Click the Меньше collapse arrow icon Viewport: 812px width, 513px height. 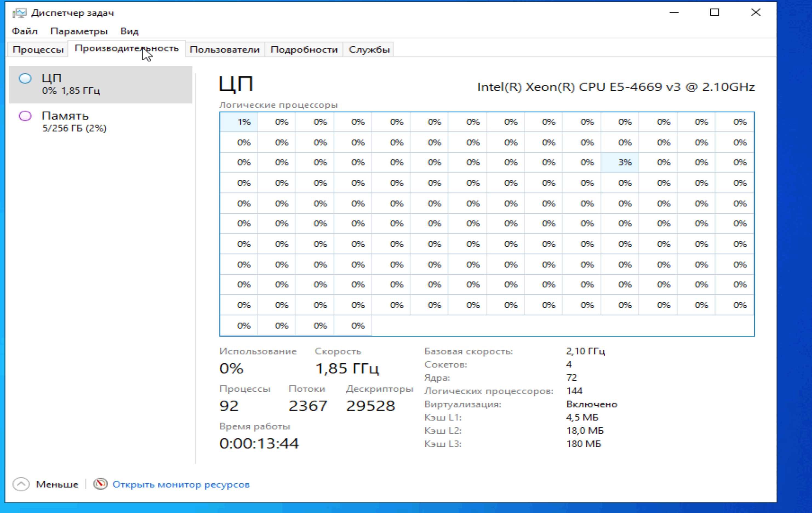[x=21, y=484]
